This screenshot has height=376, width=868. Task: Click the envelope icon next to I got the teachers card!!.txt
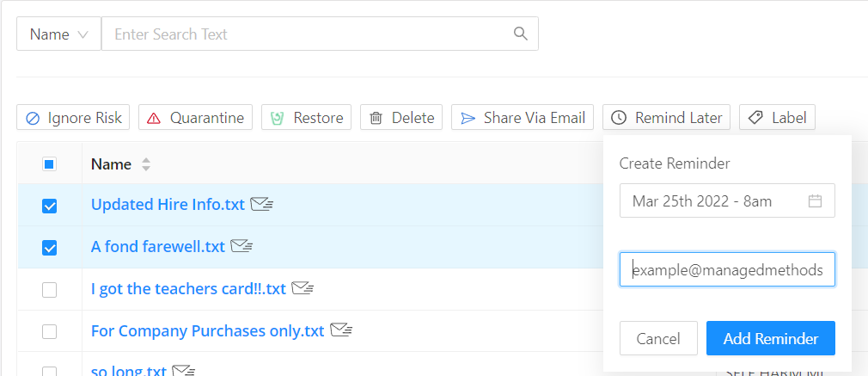pyautogui.click(x=303, y=288)
